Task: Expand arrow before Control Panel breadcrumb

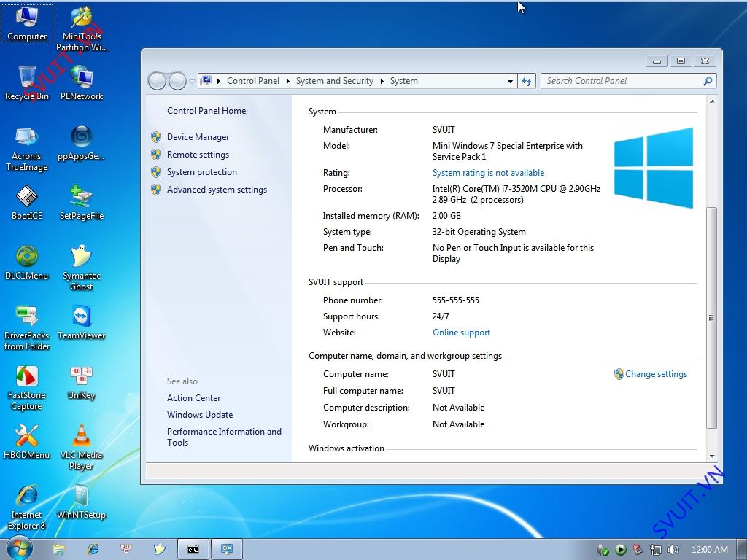Action: [x=219, y=82]
